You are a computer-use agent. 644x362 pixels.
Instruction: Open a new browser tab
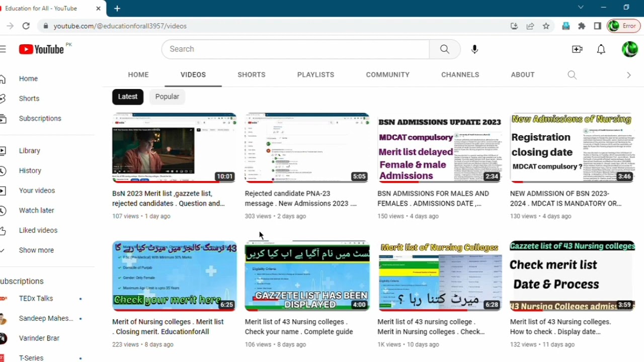(x=117, y=9)
